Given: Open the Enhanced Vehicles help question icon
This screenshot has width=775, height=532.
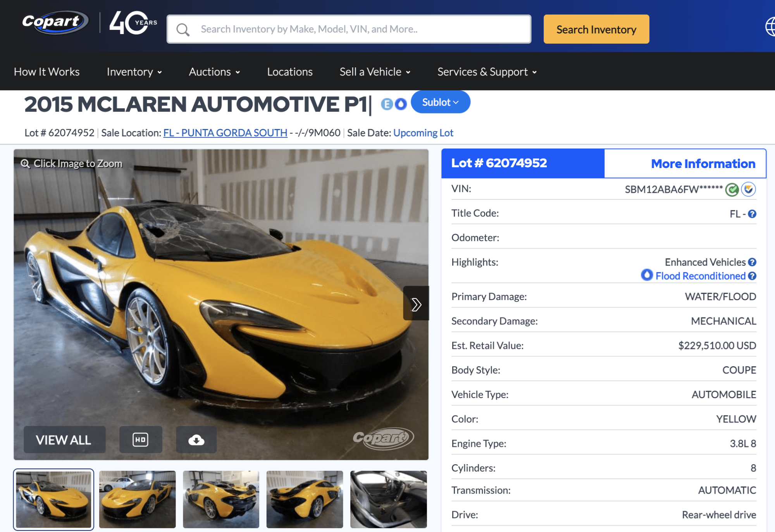Looking at the screenshot, I should pyautogui.click(x=752, y=262).
